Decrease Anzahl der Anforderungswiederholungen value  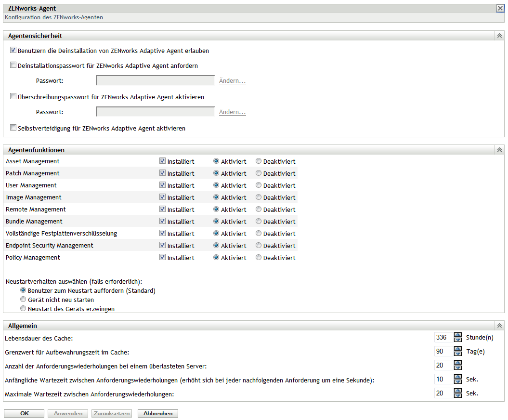coord(458,367)
